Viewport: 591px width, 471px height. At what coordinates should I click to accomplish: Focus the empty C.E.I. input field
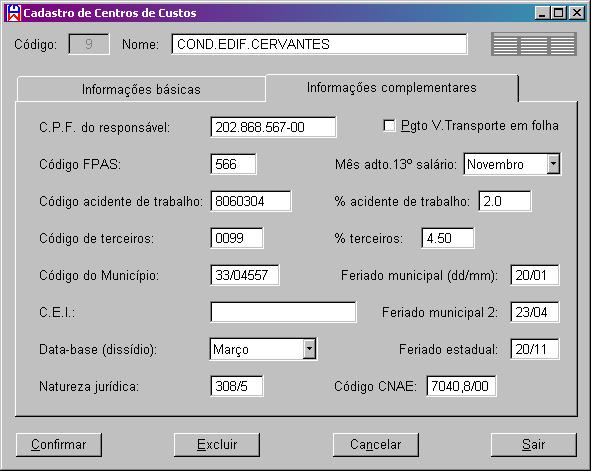(x=283, y=312)
